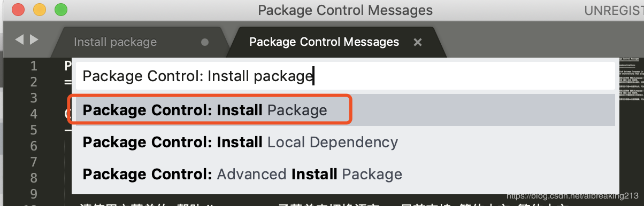This screenshot has height=206, width=644.
Task: Click the yellow minimize window button
Action: pos(40,10)
